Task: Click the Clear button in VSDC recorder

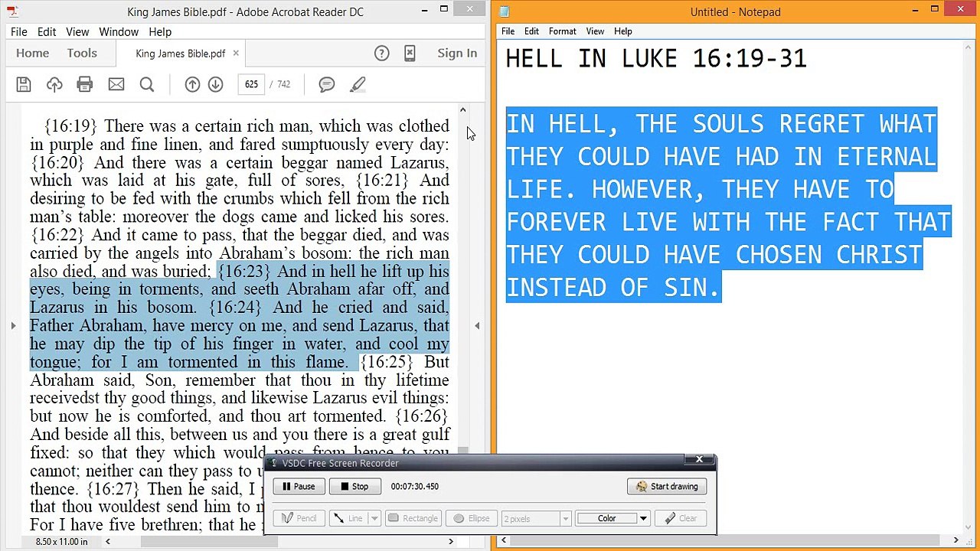Action: tap(681, 518)
